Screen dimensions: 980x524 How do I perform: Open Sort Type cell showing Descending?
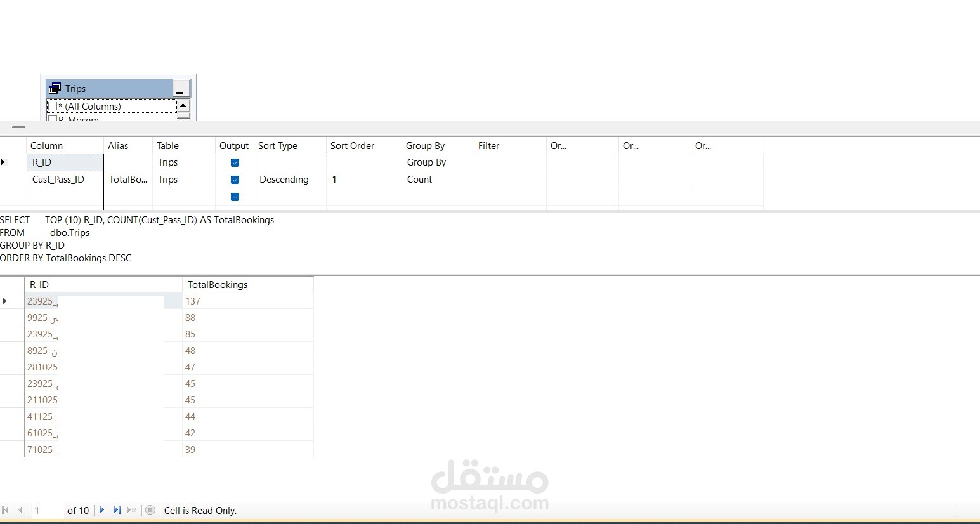pyautogui.click(x=290, y=180)
